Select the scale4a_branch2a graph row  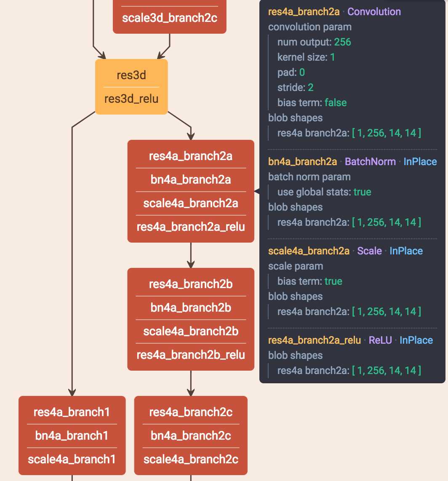click(x=191, y=203)
